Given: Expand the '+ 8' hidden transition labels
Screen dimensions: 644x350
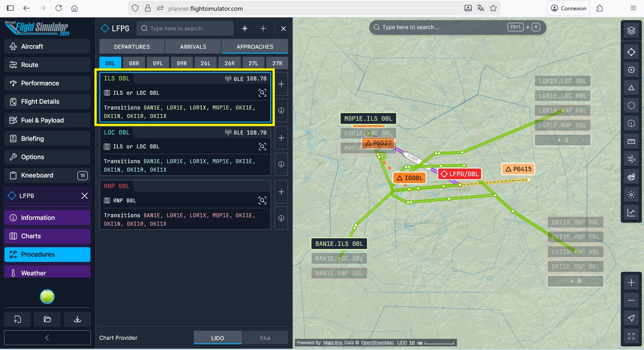Looking at the screenshot, I should point(575,281).
